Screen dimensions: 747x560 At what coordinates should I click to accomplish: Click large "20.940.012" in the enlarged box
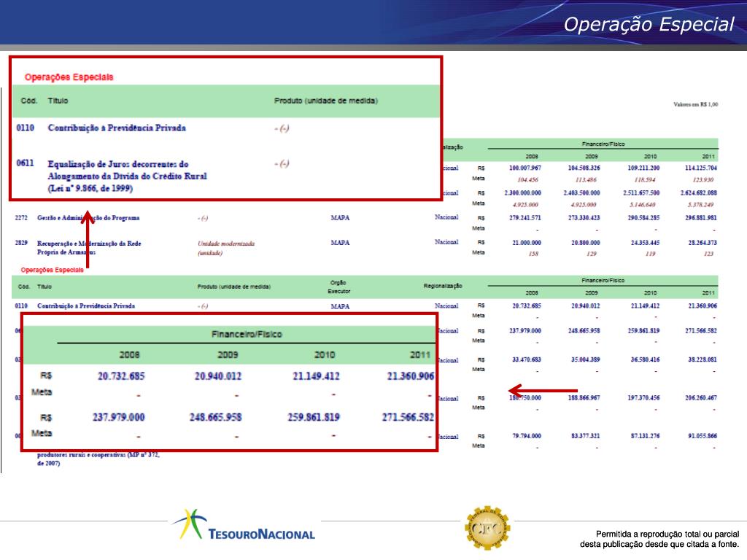coord(218,376)
